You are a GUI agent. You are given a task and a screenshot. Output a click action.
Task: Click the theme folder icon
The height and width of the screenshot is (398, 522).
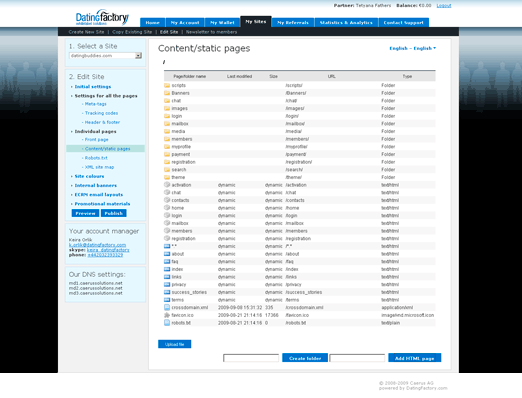click(x=167, y=177)
